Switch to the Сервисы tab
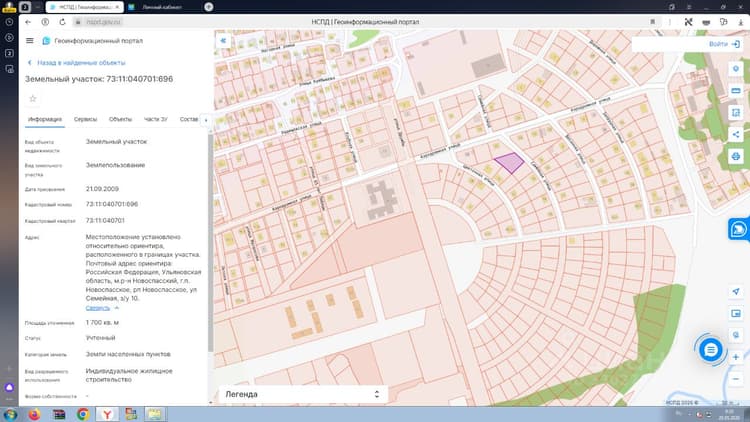750x422 pixels. [x=85, y=119]
